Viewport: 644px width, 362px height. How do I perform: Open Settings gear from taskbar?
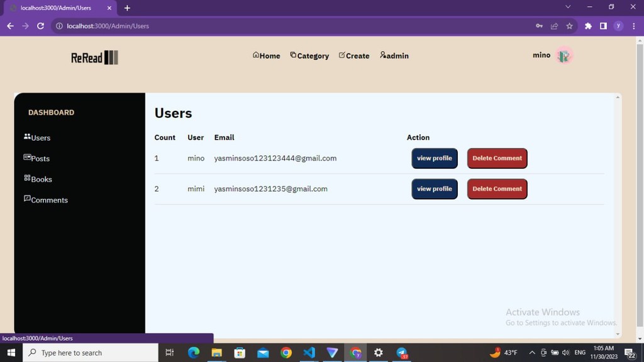pos(378,353)
